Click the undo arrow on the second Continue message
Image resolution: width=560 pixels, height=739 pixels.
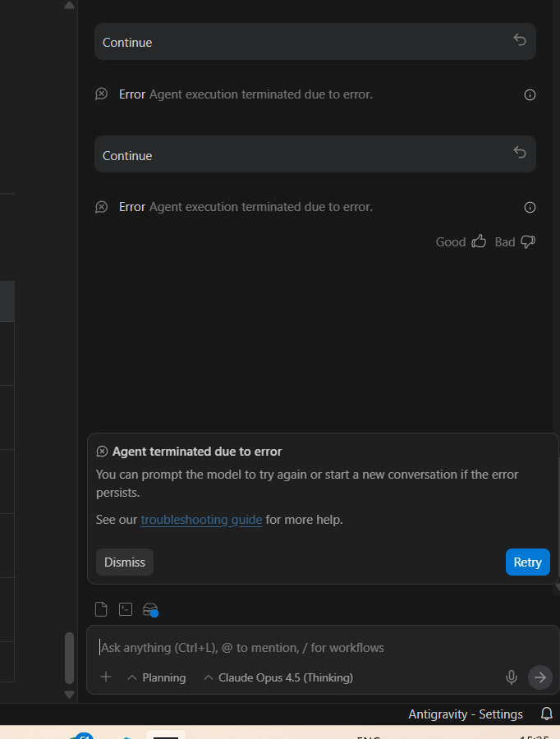[520, 152]
